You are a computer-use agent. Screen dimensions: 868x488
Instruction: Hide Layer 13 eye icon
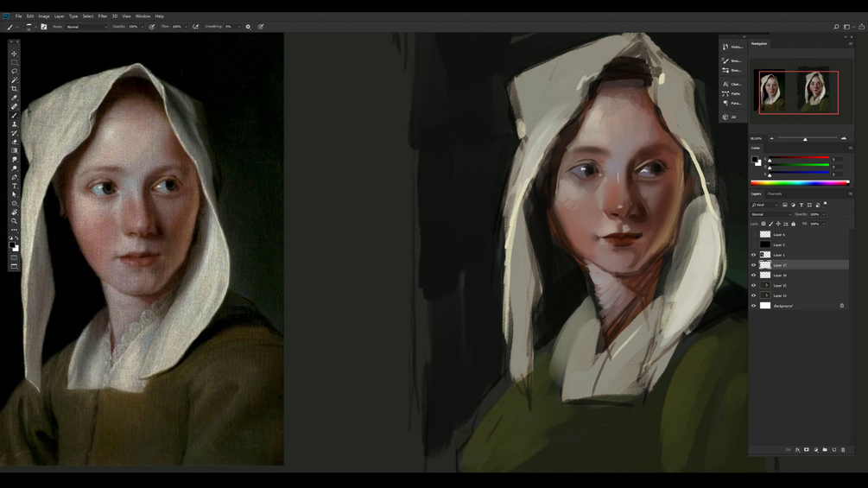tap(753, 295)
